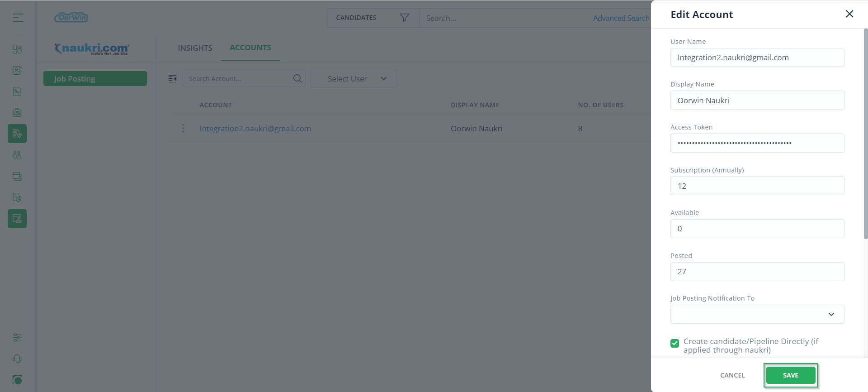The height and width of the screenshot is (392, 868).
Task: Open the Select User dropdown
Action: pos(354,78)
